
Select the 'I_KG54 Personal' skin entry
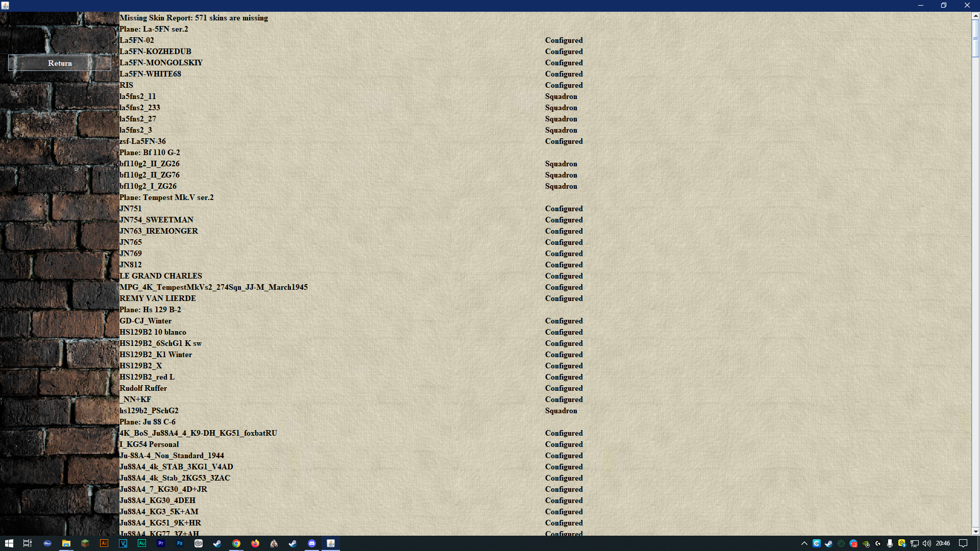[149, 444]
